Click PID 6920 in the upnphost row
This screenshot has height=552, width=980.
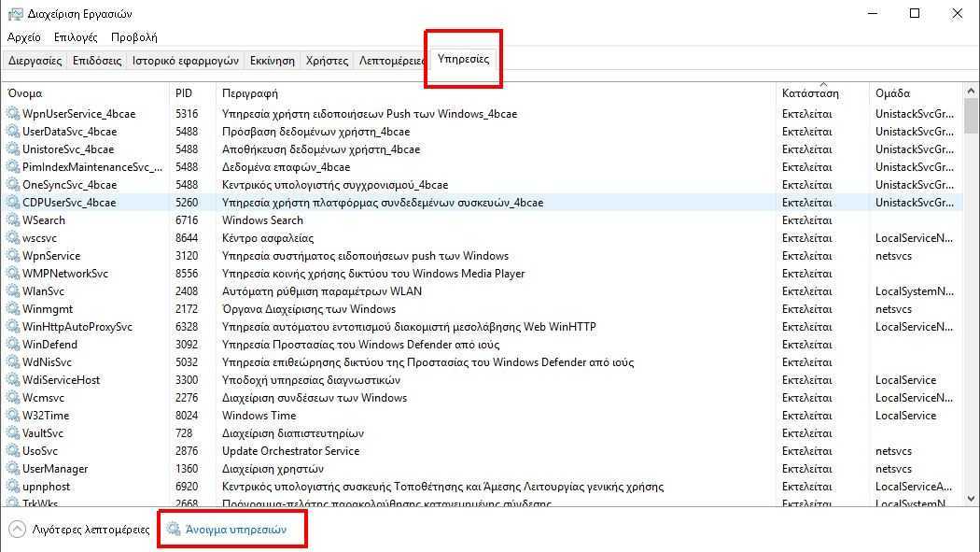tap(187, 487)
